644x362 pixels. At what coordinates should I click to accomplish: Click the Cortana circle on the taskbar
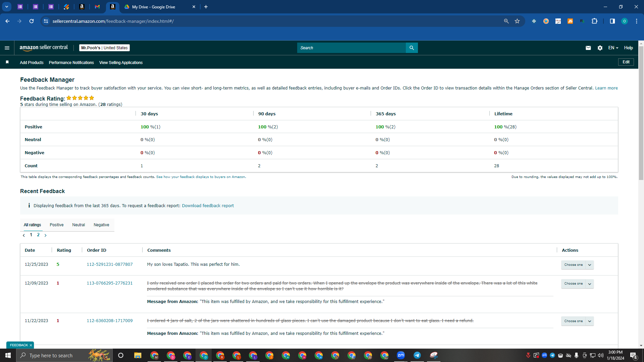(121, 355)
